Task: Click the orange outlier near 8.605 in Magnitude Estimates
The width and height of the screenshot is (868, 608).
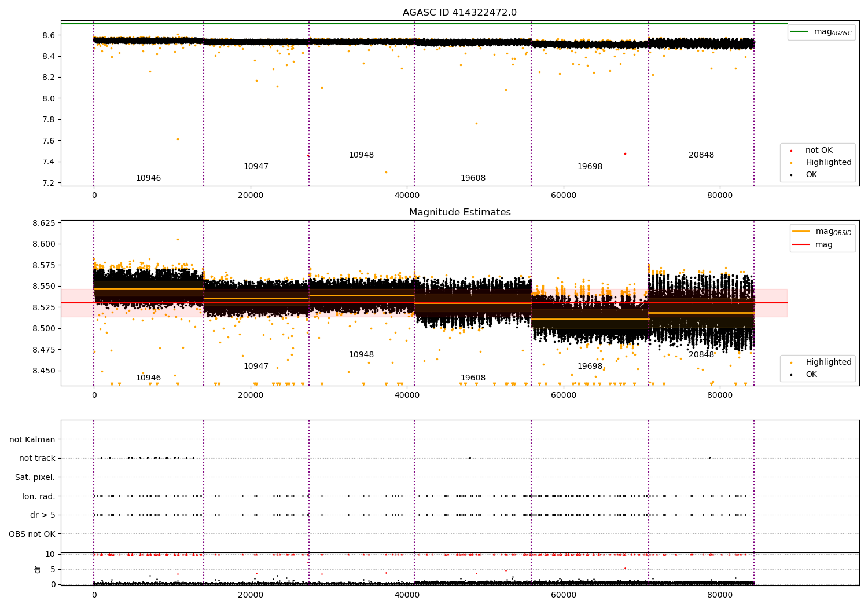Action: pos(178,239)
